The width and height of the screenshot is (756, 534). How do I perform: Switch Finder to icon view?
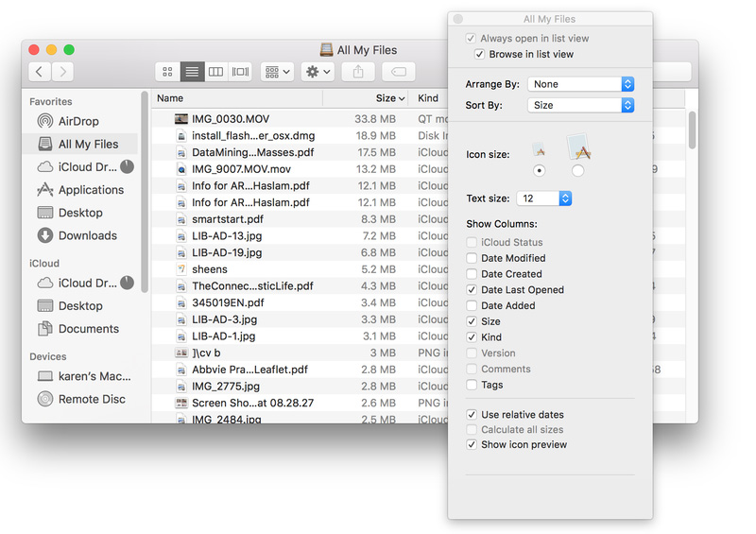click(167, 72)
